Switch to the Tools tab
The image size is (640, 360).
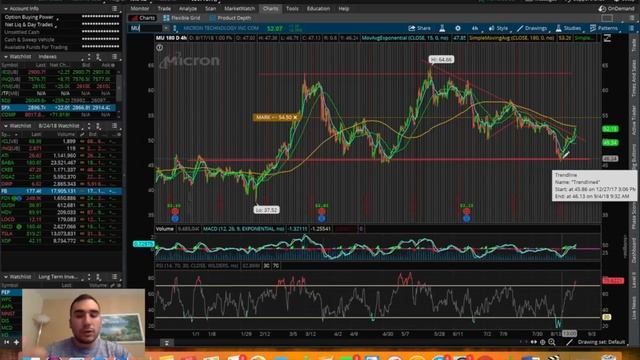pyautogui.click(x=292, y=9)
